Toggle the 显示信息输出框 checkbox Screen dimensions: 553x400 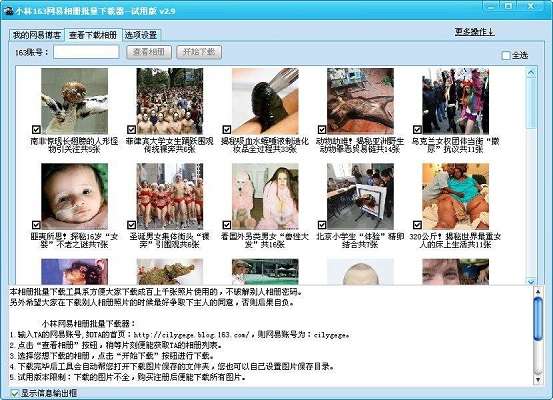(x=14, y=393)
